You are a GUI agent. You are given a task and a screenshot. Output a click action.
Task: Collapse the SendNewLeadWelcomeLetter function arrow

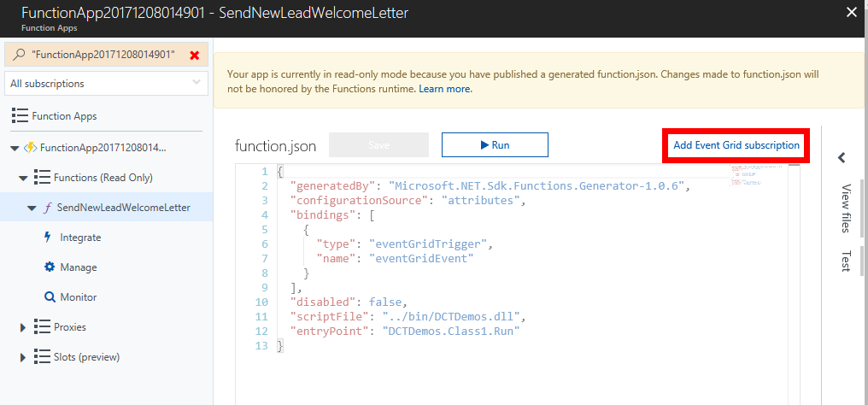[32, 208]
